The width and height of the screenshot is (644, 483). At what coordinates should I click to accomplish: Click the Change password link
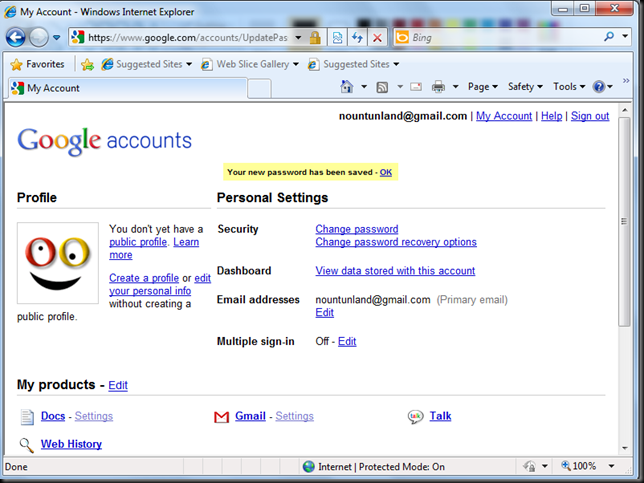click(x=356, y=229)
